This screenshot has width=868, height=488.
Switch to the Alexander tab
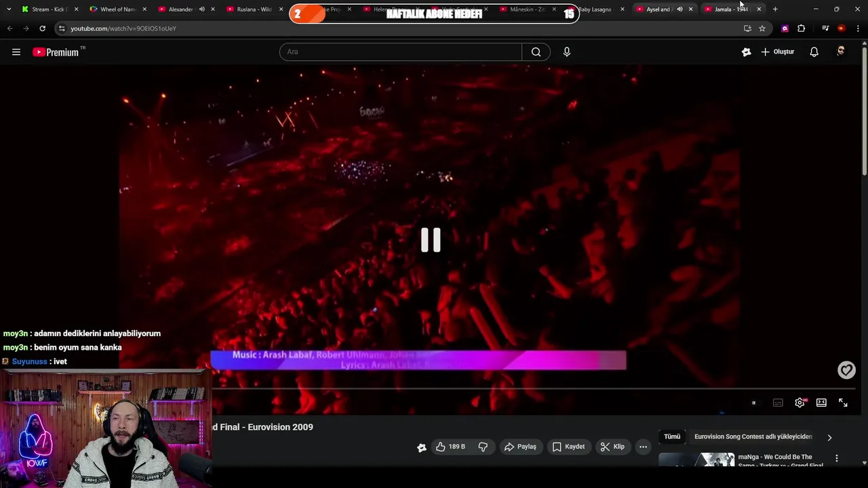pos(180,9)
